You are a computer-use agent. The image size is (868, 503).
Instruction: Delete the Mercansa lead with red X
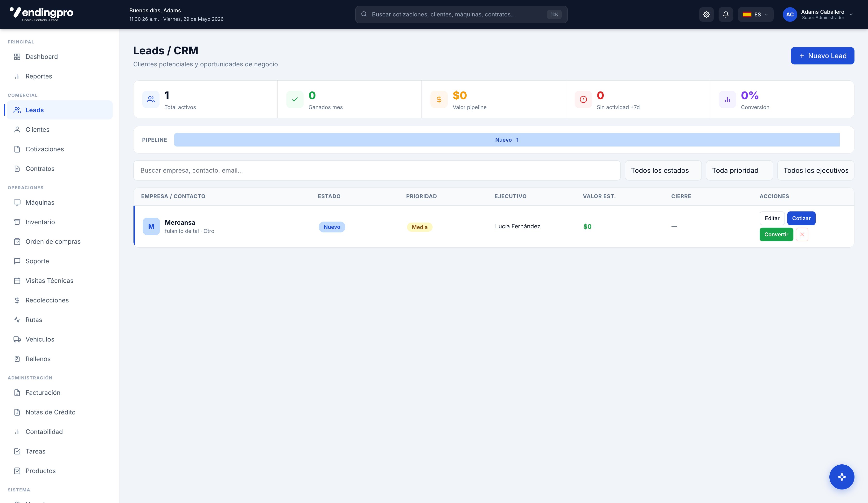pyautogui.click(x=802, y=234)
